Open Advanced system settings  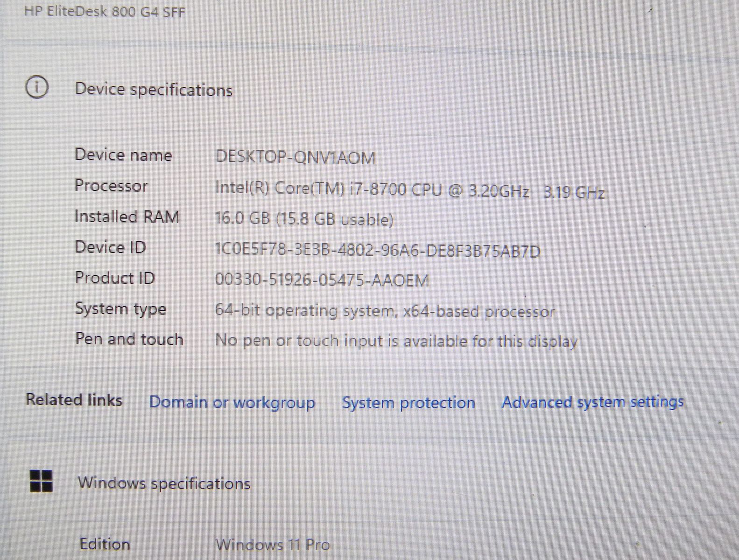pyautogui.click(x=592, y=402)
